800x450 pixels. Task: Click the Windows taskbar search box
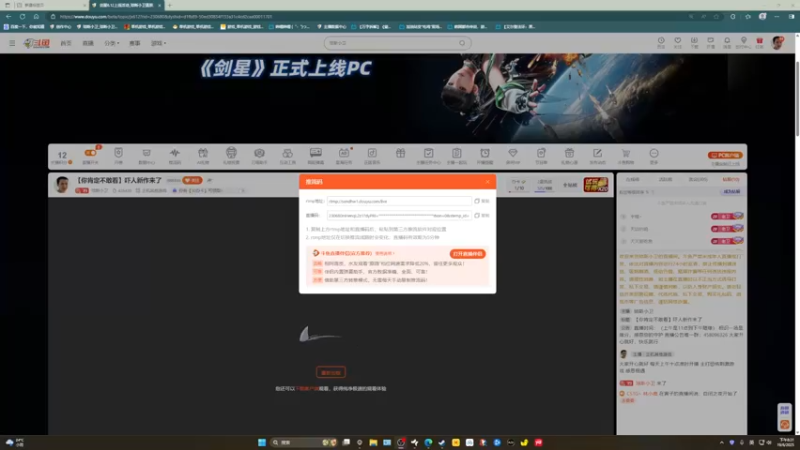click(x=304, y=442)
